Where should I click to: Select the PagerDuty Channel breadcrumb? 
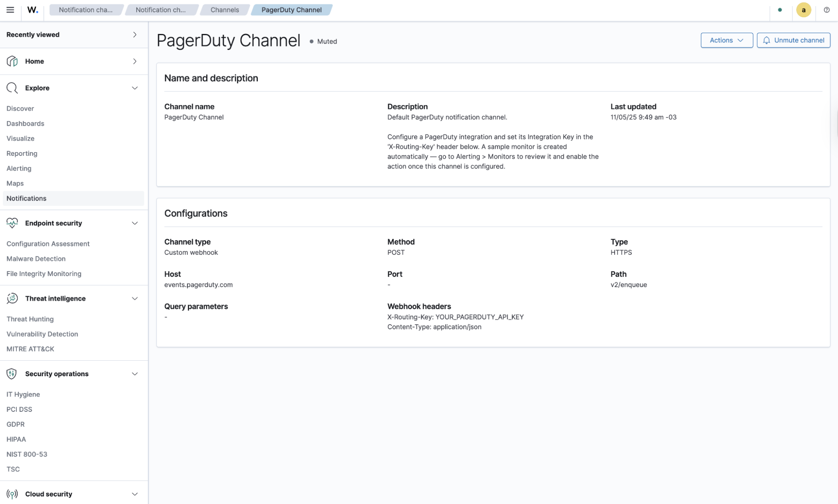[x=291, y=10]
